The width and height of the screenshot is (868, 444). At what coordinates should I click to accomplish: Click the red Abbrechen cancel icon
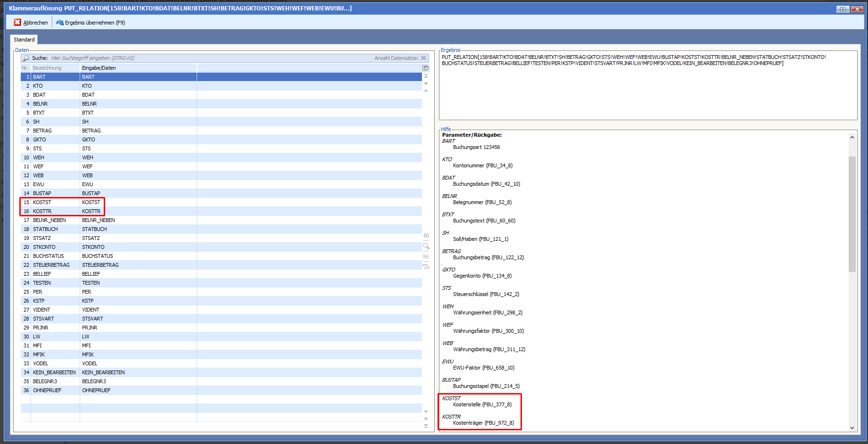17,22
